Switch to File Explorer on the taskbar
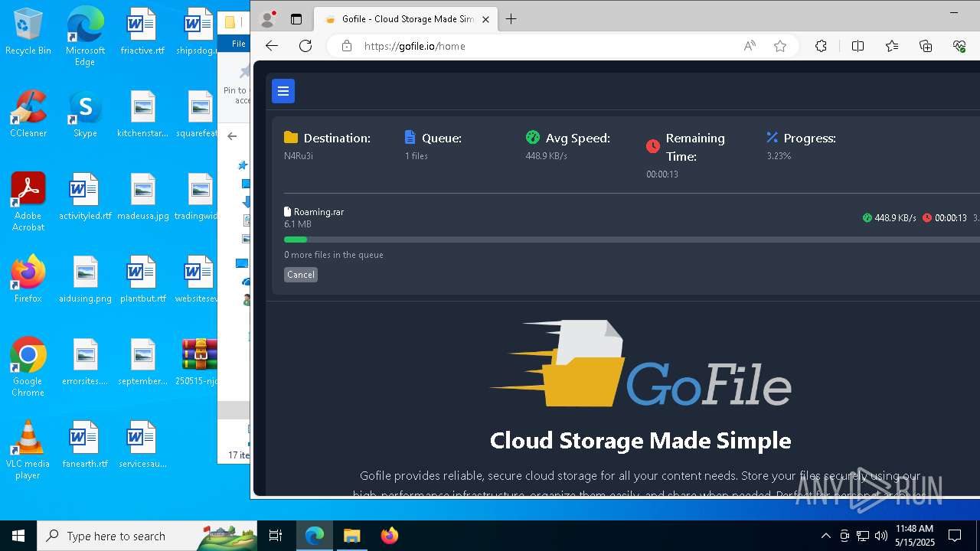Screen dimensions: 980x551 click(351, 536)
